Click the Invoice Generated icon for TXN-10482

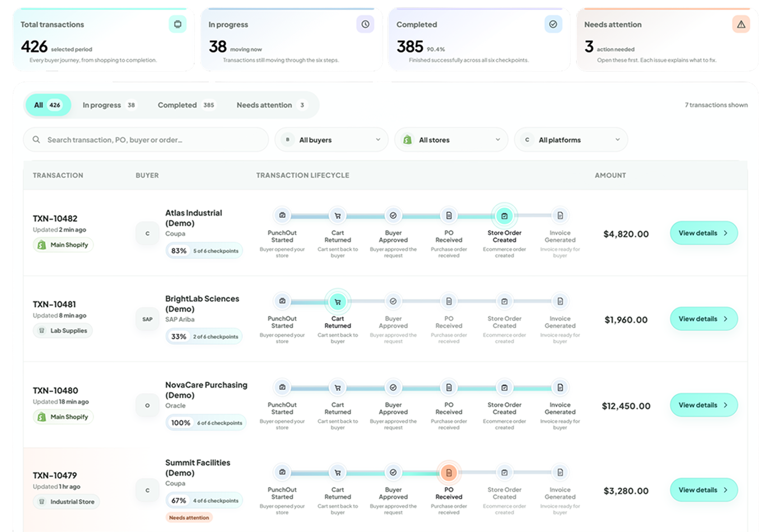pos(560,216)
